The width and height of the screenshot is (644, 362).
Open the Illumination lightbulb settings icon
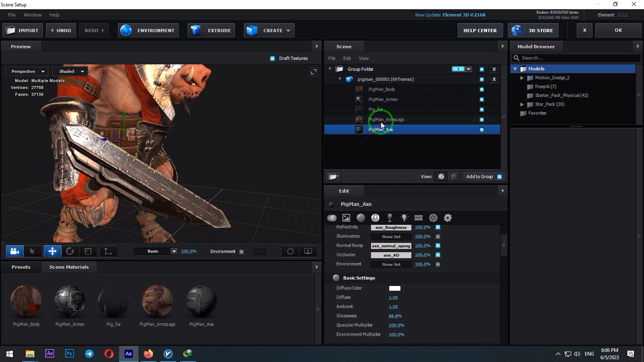click(405, 218)
